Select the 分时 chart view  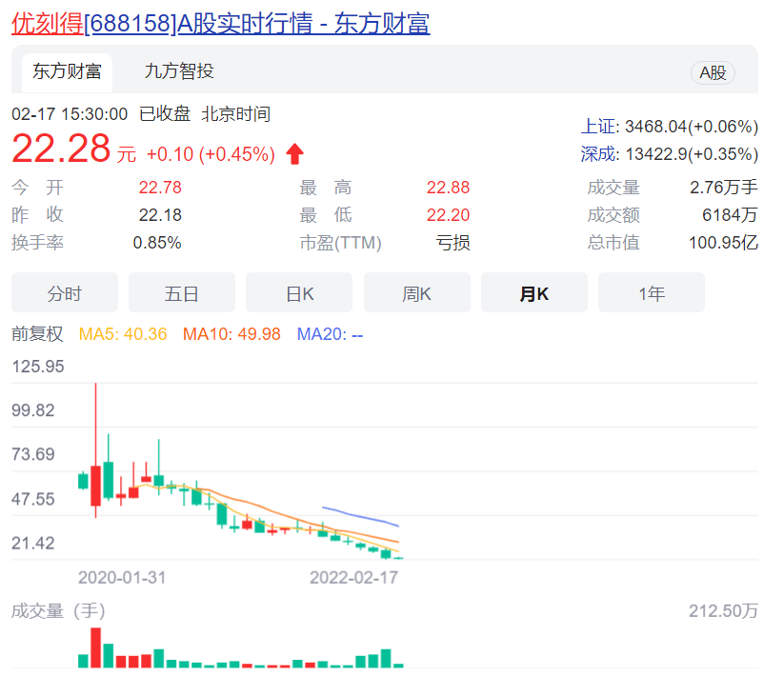[x=65, y=293]
